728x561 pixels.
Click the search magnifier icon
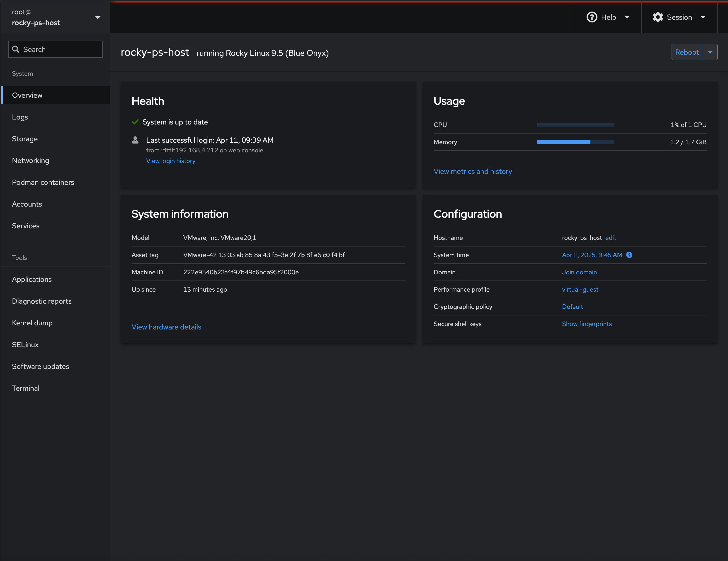15,49
